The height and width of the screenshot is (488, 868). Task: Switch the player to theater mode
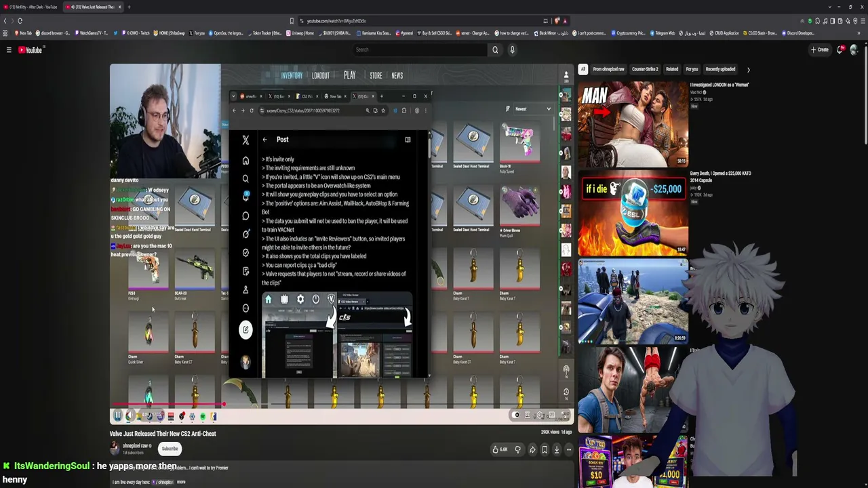553,415
